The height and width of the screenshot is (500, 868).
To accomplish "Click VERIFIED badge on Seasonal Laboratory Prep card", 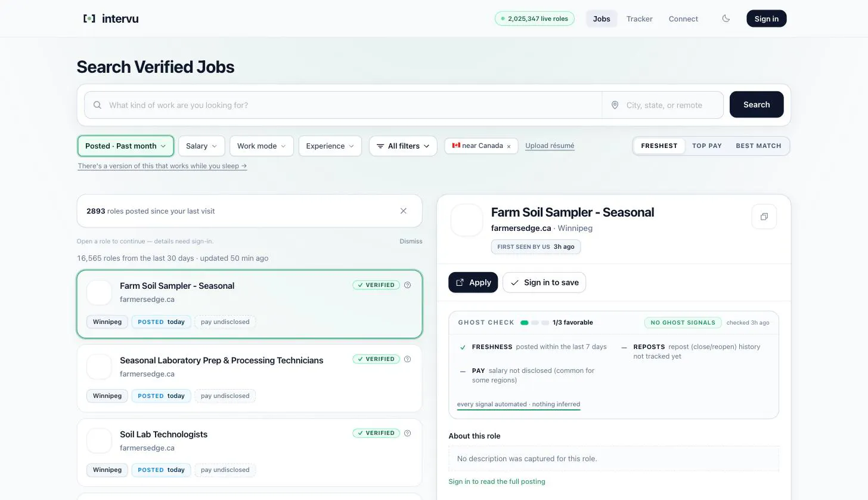I will tap(376, 359).
